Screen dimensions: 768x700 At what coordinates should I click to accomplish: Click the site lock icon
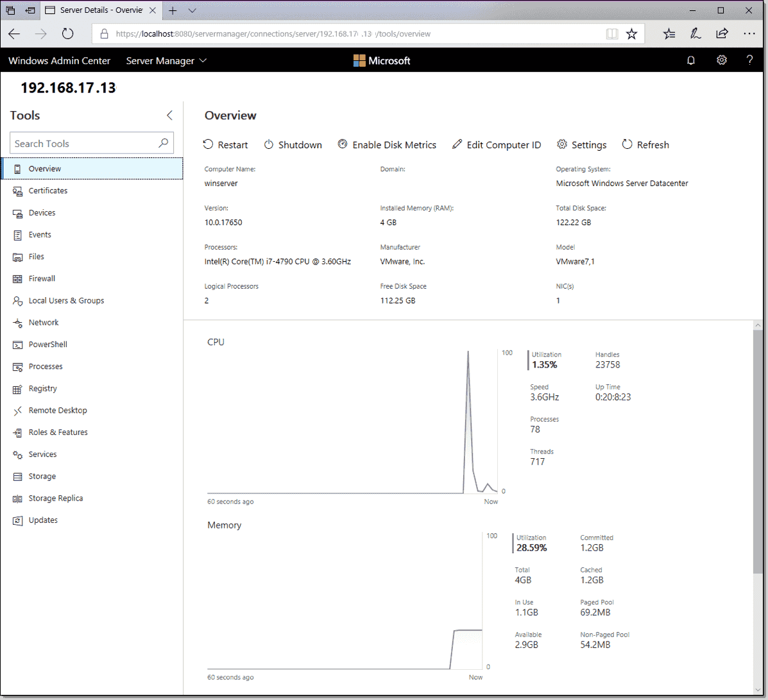[x=104, y=34]
